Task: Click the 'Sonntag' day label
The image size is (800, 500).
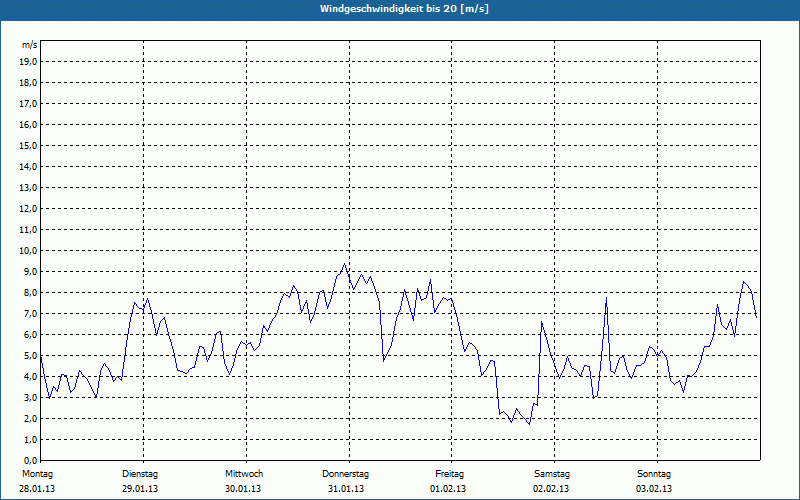Action: (x=654, y=474)
